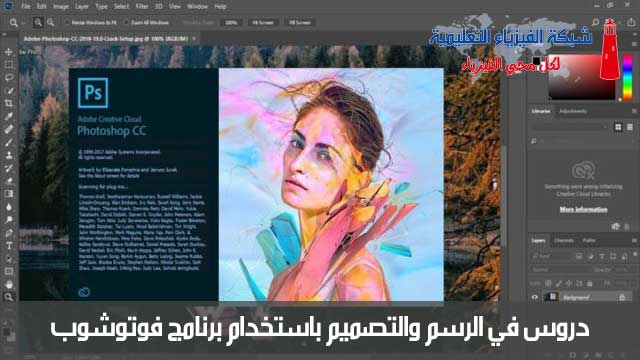This screenshot has height=360, width=640.
Task: Select the Eraser tool
Action: coord(9,181)
